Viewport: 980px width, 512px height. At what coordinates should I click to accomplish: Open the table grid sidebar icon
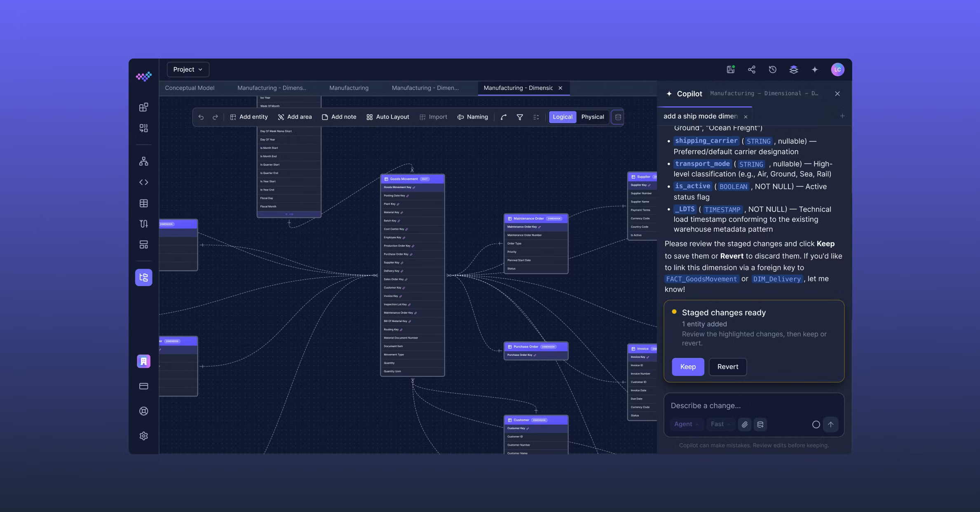[x=143, y=203]
